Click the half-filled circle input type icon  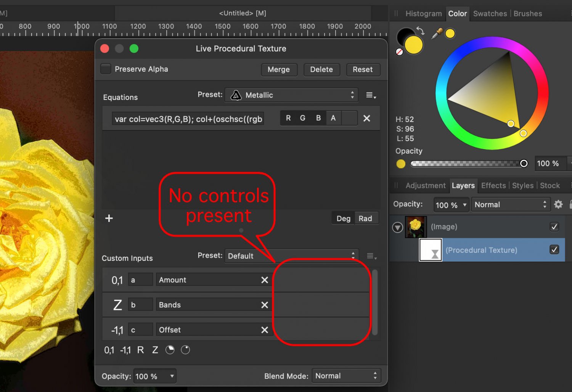170,350
